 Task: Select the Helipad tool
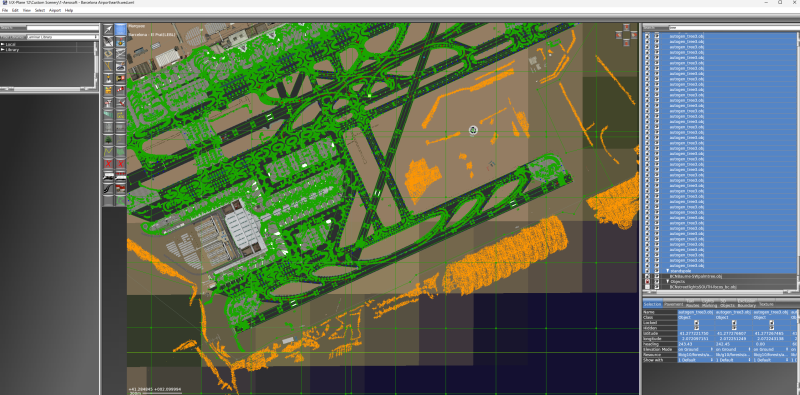[x=121, y=65]
